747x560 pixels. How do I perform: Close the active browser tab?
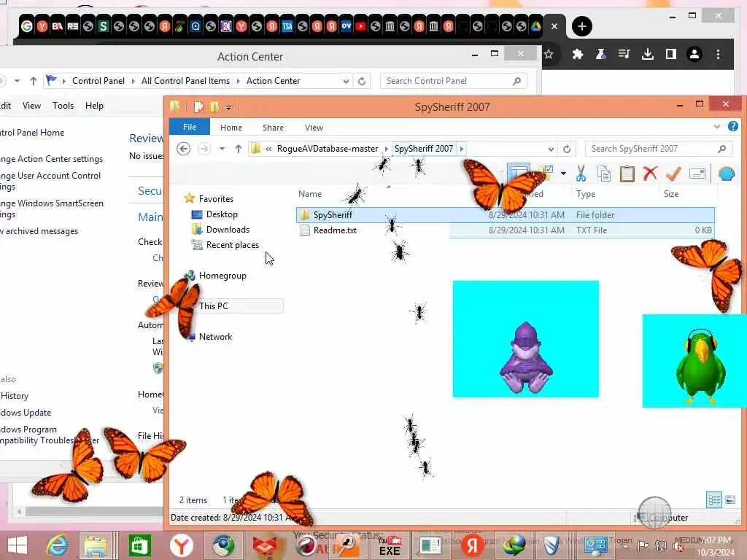(554, 26)
